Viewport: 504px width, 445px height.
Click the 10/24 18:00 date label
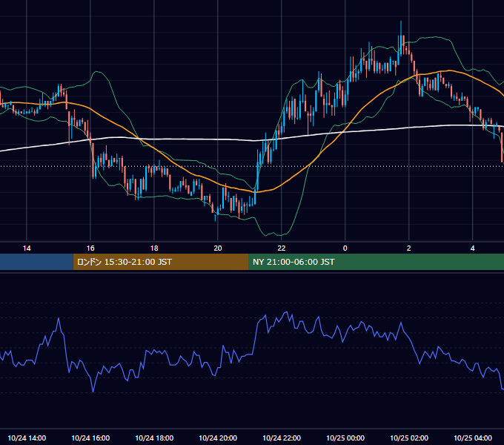pos(154,438)
